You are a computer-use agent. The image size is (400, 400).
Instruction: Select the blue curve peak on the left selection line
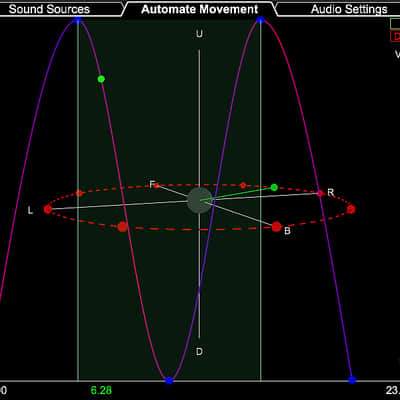click(x=78, y=21)
